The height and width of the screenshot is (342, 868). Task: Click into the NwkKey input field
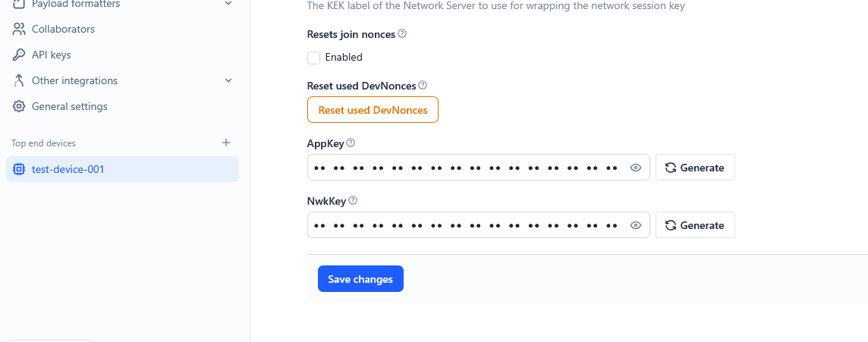point(467,225)
